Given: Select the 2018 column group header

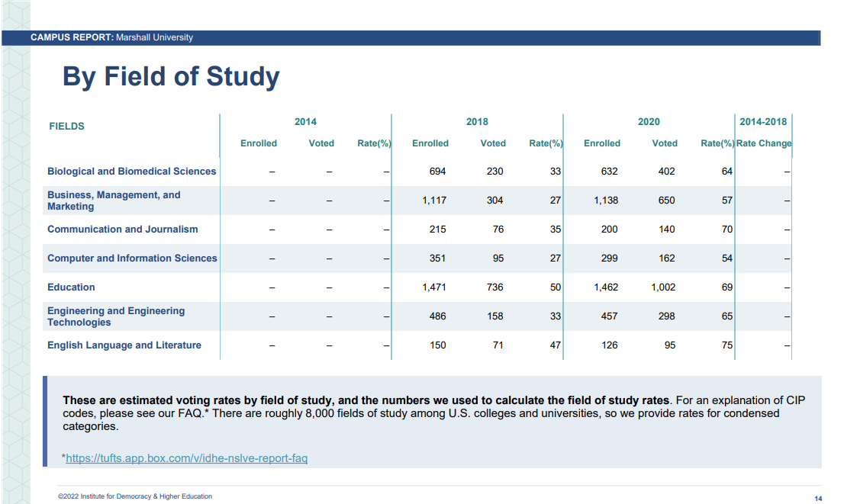Looking at the screenshot, I should tap(477, 122).
